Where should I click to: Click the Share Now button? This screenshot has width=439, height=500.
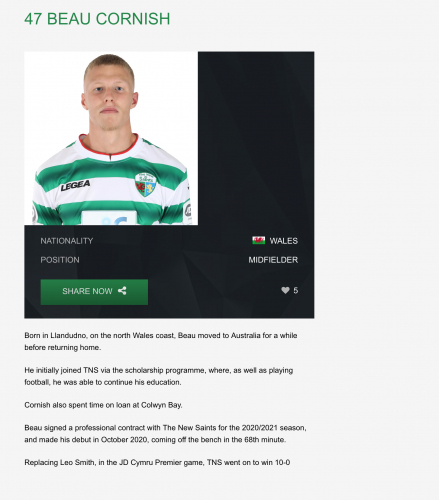(94, 292)
